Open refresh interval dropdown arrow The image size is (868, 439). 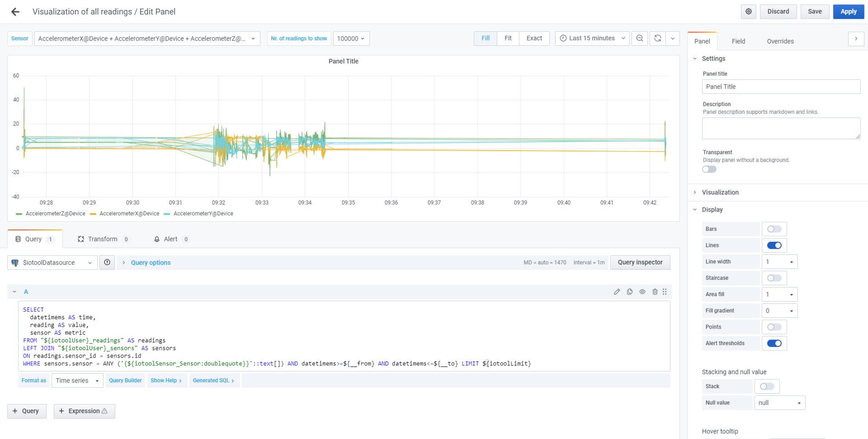[x=673, y=38]
